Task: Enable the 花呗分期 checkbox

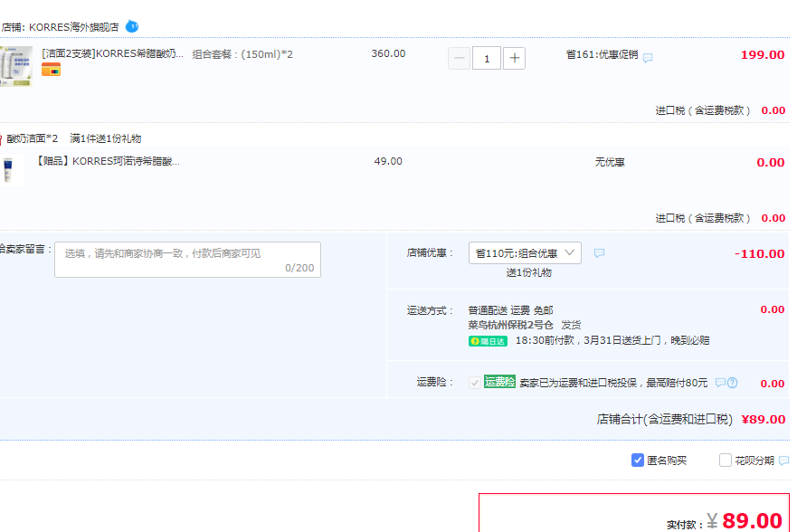Action: click(x=726, y=461)
